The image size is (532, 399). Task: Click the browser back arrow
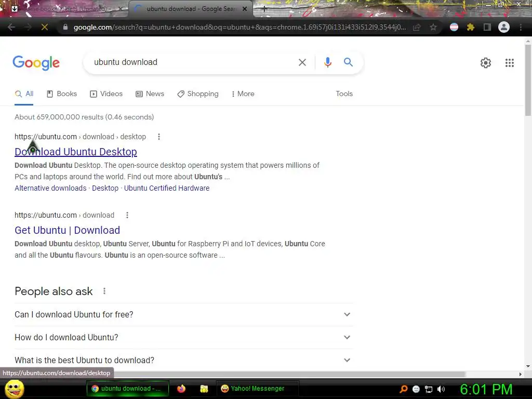click(11, 27)
